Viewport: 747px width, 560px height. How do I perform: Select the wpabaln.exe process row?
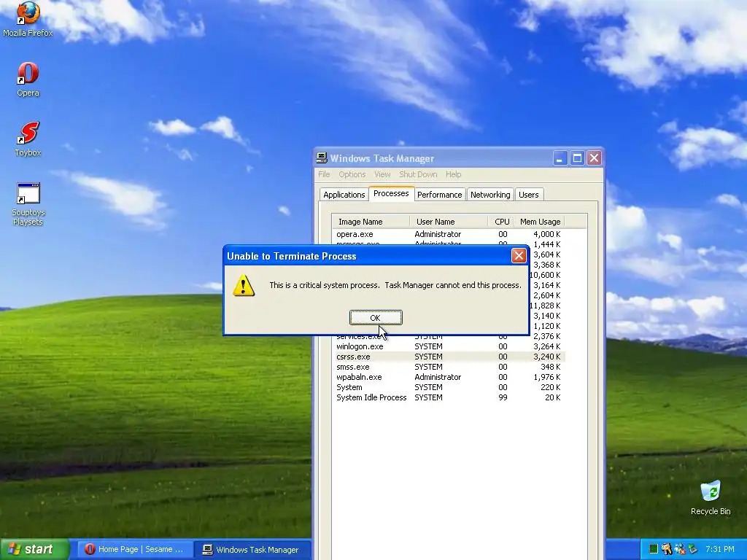449,377
